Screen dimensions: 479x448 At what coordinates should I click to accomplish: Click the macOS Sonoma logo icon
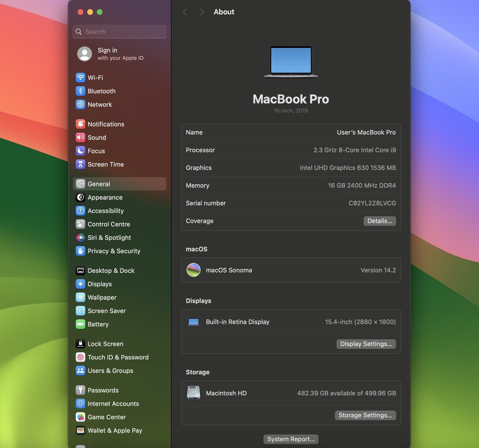[x=193, y=270]
